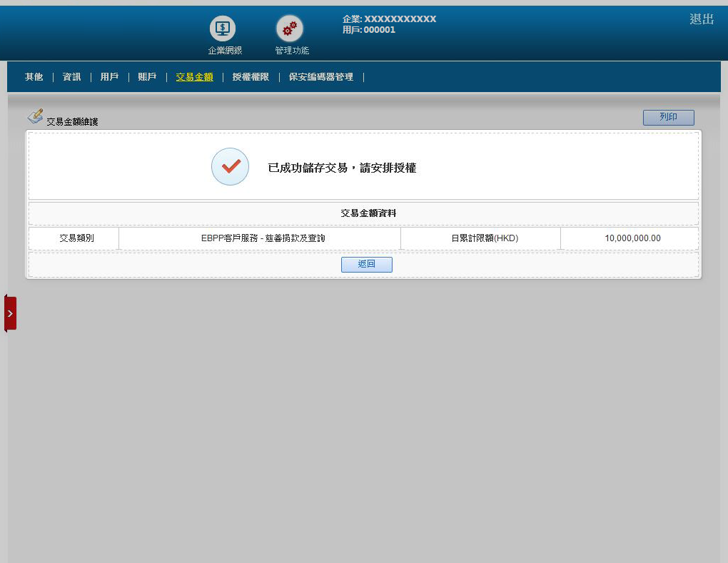The height and width of the screenshot is (563, 728).
Task: Expand the red side panel arrow
Action: [x=10, y=313]
